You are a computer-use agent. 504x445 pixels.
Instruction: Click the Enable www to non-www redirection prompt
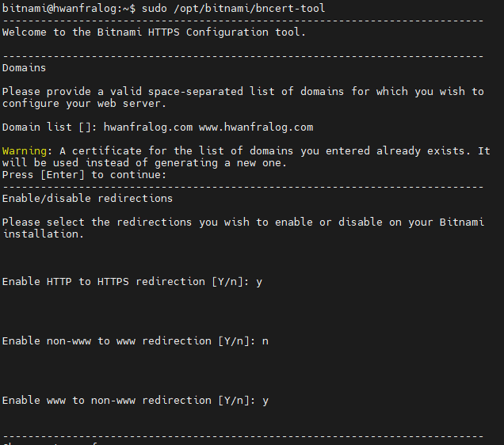[x=128, y=400]
